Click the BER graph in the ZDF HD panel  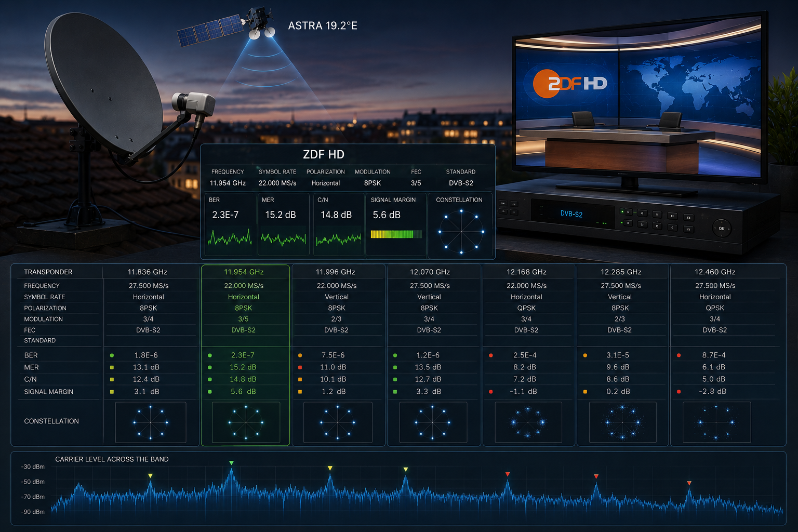230,238
